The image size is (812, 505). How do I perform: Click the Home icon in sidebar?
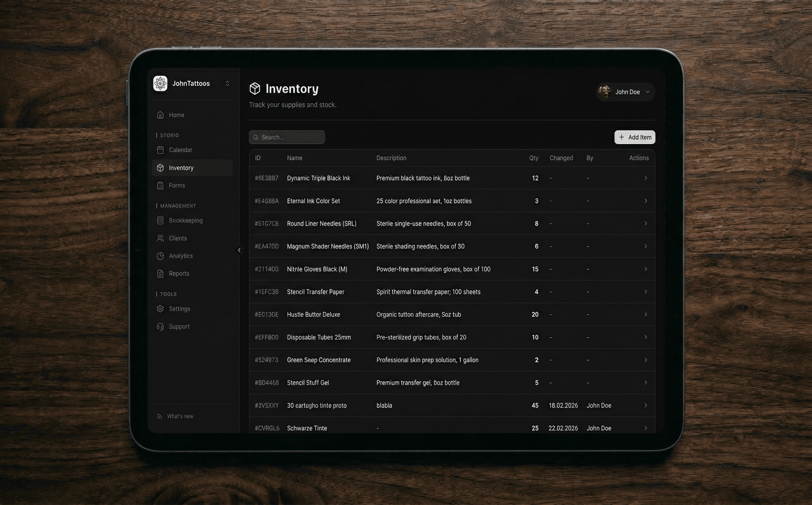click(x=160, y=115)
